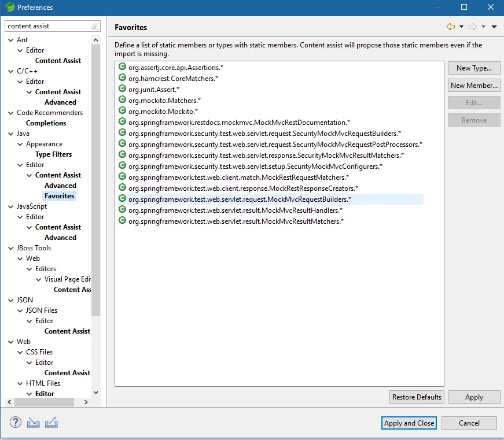The width and height of the screenshot is (504, 440).
Task: Click icon beside SecurityMockMvcConfigurers entry
Action: pyautogui.click(x=122, y=165)
